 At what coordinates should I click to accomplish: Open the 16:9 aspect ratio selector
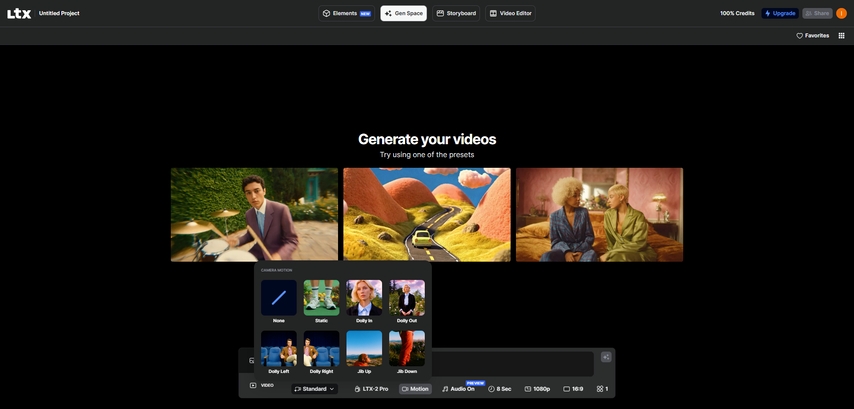[573, 389]
